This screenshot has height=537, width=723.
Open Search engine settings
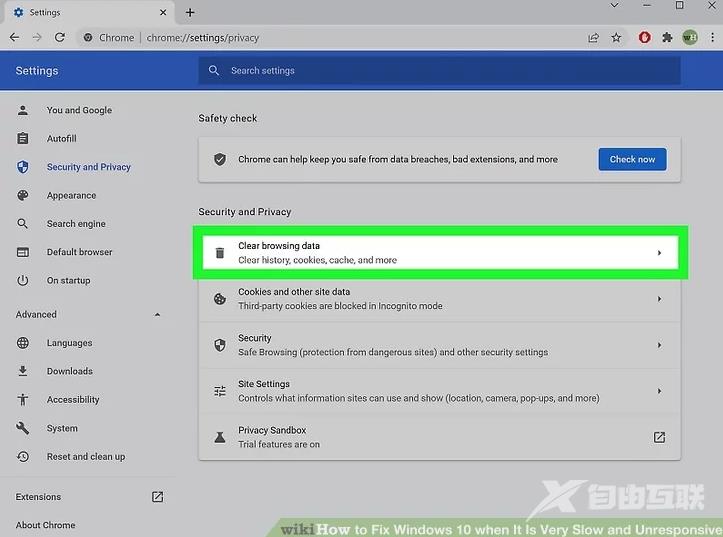[76, 224]
